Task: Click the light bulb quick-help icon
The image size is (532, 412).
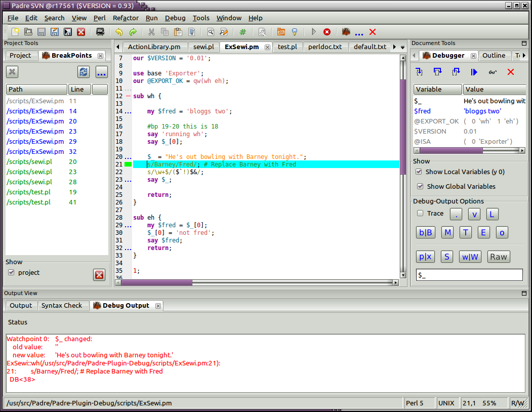Action: tap(295, 32)
